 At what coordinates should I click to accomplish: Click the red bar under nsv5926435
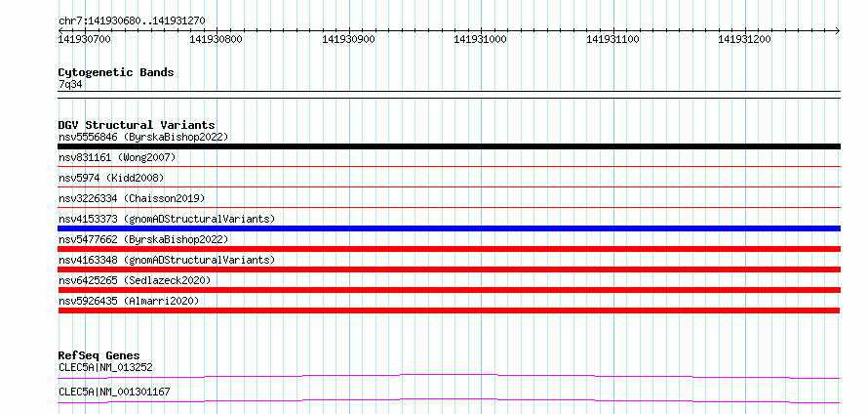point(449,310)
